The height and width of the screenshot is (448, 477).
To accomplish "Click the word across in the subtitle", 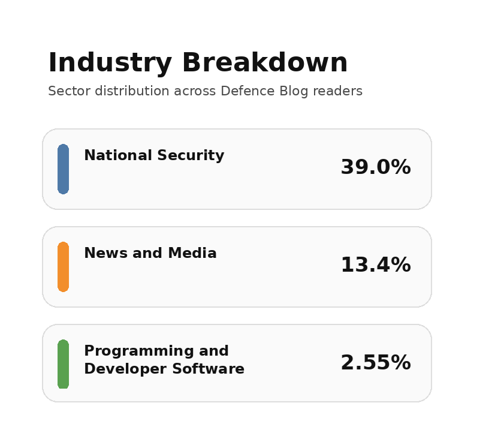I will [x=195, y=91].
